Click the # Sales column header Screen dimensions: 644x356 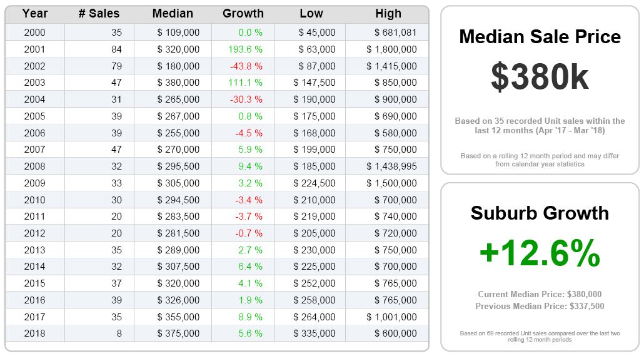[99, 14]
